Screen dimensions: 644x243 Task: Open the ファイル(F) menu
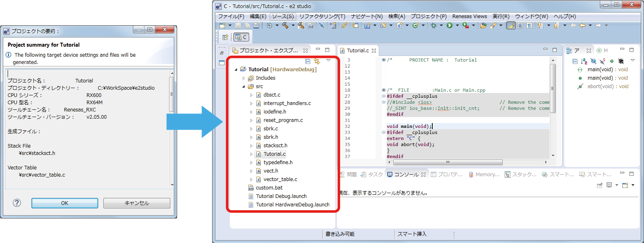click(x=231, y=16)
